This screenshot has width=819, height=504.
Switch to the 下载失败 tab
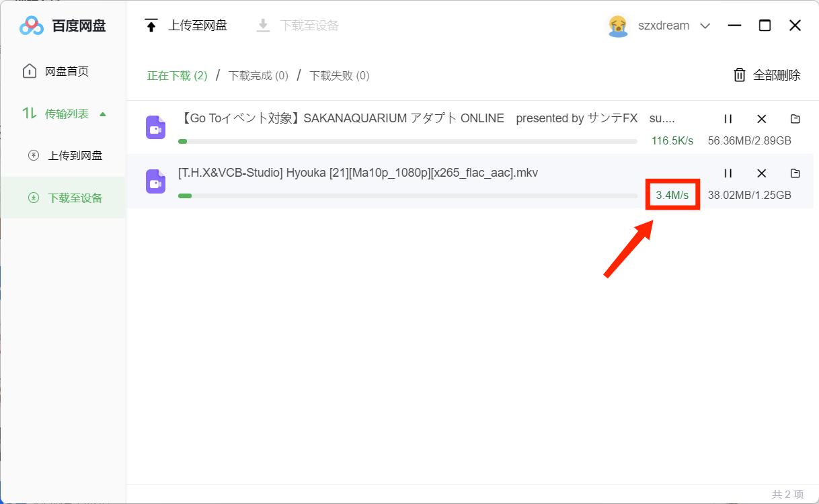tap(339, 75)
